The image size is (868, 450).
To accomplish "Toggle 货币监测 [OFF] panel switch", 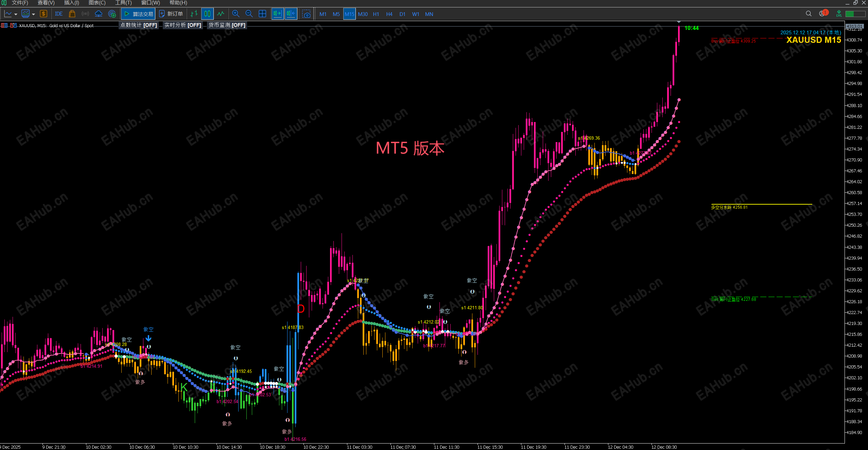I will click(x=227, y=25).
